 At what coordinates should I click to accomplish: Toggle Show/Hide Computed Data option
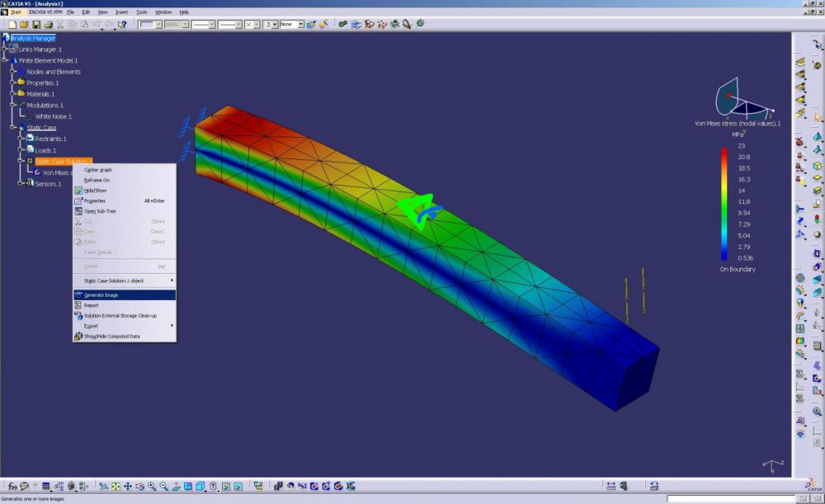coord(111,336)
